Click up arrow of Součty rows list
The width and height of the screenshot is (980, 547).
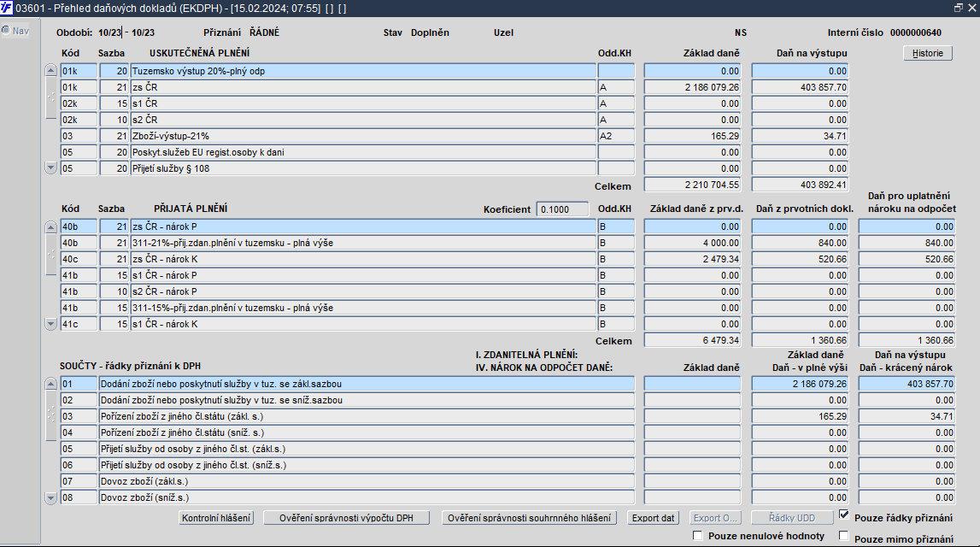coord(51,384)
